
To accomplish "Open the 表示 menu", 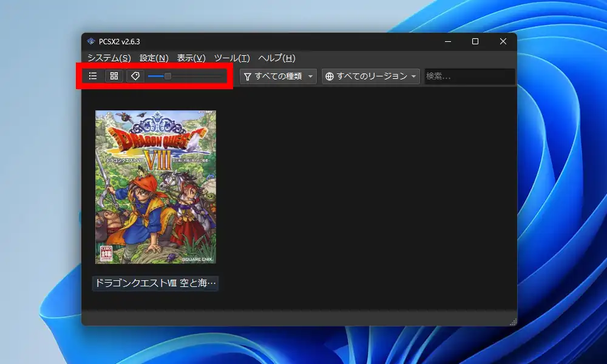I will 190,59.
